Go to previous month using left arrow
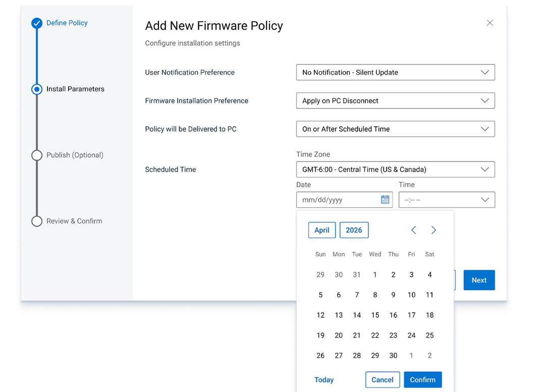Image resolution: width=544 pixels, height=392 pixels. pos(413,230)
